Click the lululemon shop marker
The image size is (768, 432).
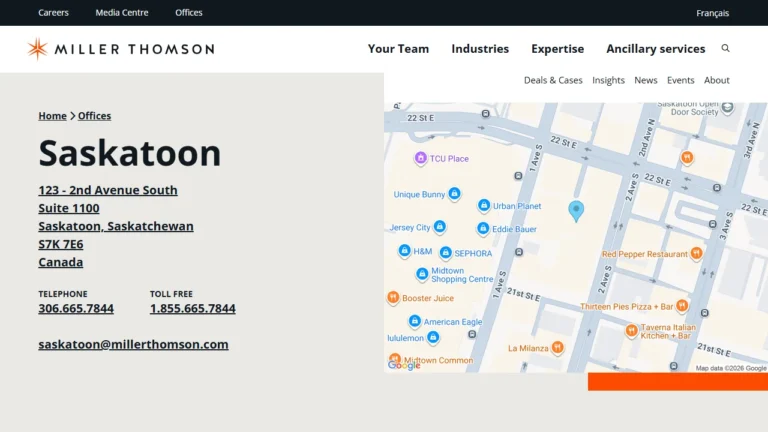coord(432,337)
